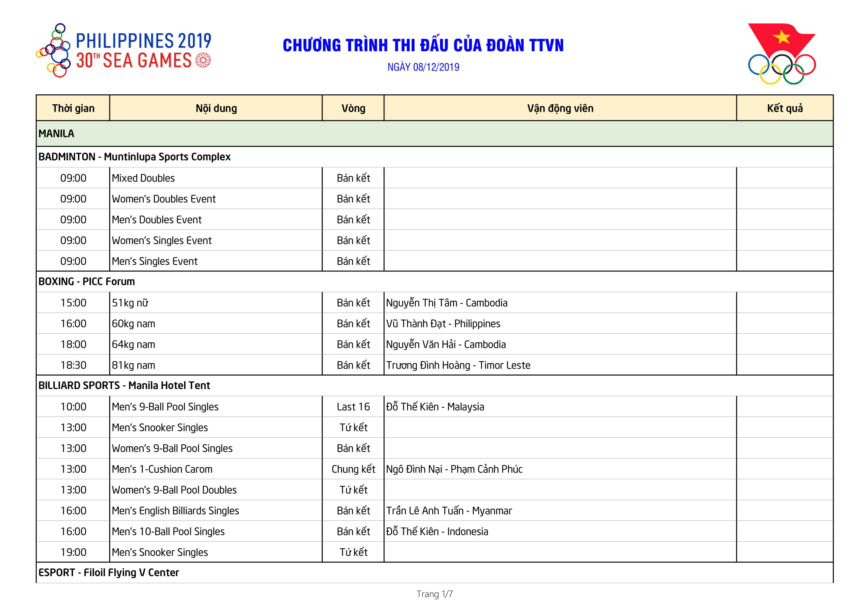Click the BADMINTON - Muntinlupa Sports Complex heading
This screenshot has height=614, width=868.
click(x=135, y=157)
